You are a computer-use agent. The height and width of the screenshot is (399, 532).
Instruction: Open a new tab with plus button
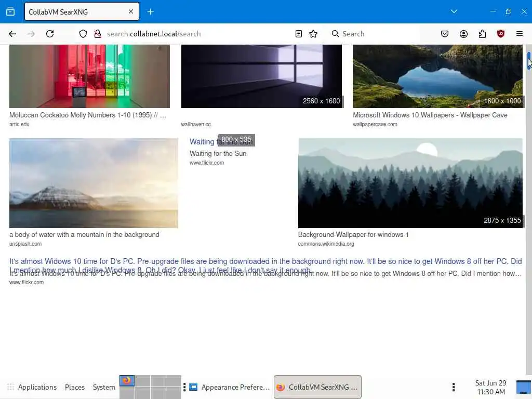150,12
